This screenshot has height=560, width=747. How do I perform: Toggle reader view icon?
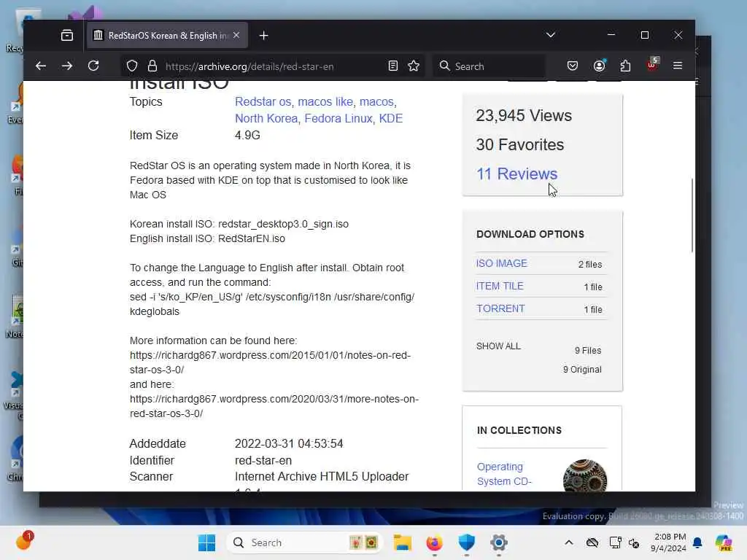click(x=393, y=66)
